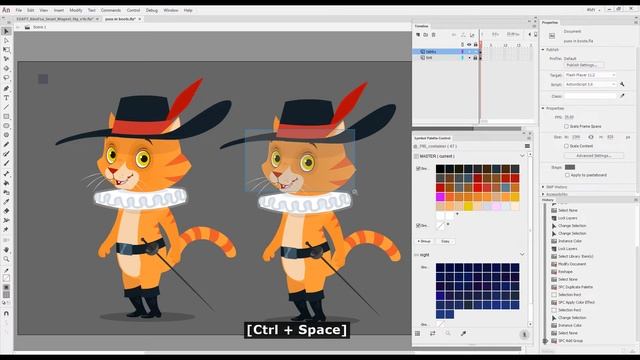640x360 pixels.
Task: Select the Selection arrow tool
Action: click(6, 31)
